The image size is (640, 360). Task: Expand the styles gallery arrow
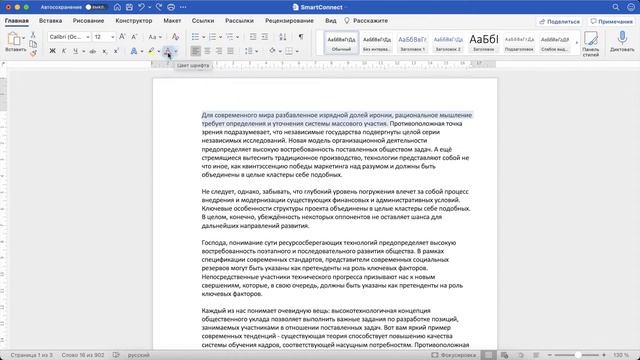pos(576,42)
